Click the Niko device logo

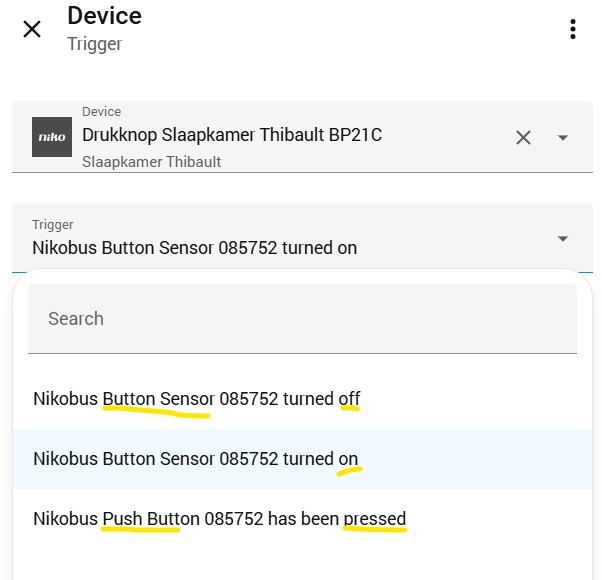[52, 137]
